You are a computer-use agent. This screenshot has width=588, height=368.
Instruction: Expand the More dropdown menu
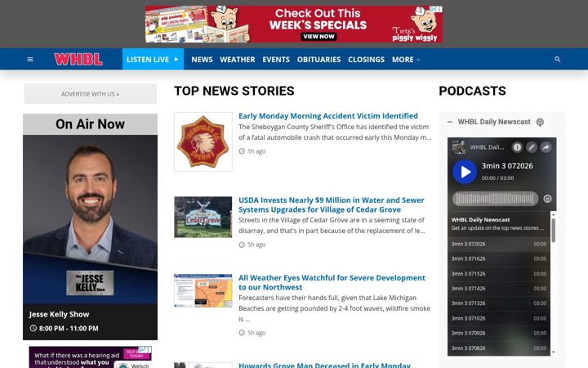coord(406,60)
